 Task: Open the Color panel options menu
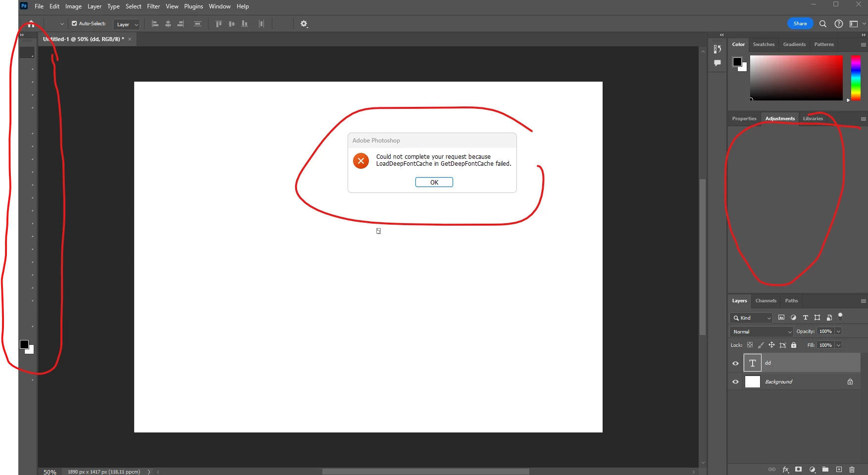(863, 45)
